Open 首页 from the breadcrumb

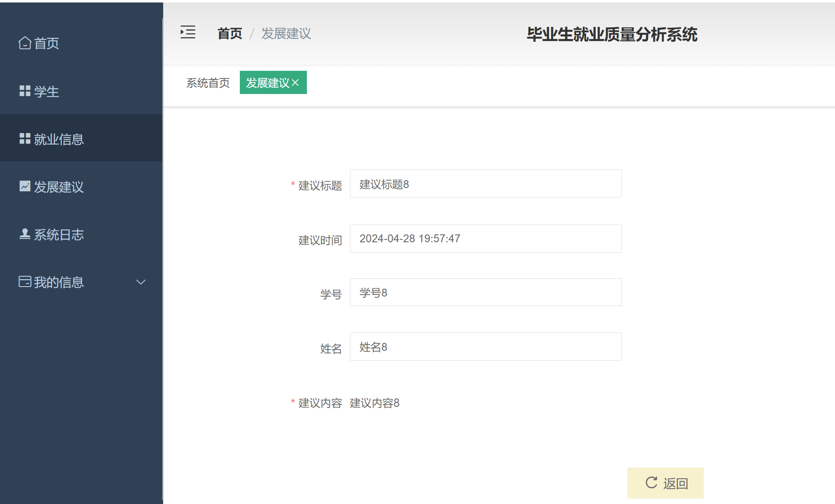pyautogui.click(x=229, y=34)
